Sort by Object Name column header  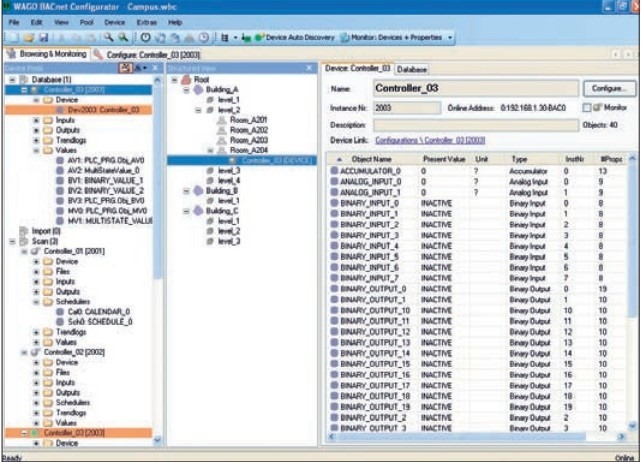(x=372, y=159)
